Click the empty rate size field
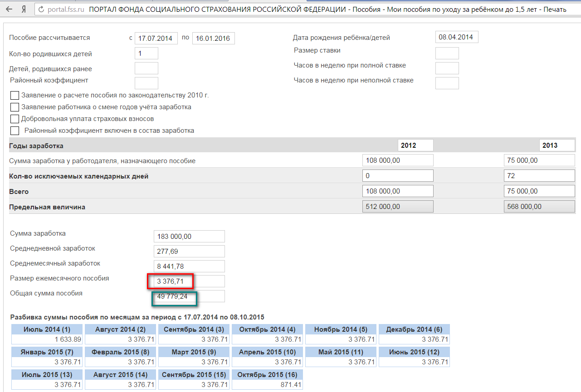 coord(447,53)
